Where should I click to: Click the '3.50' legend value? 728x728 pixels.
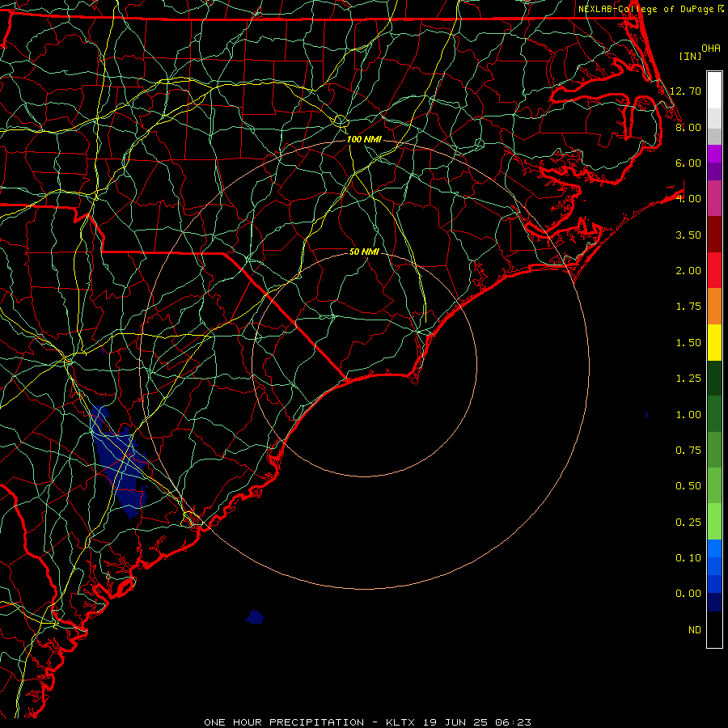[688, 235]
